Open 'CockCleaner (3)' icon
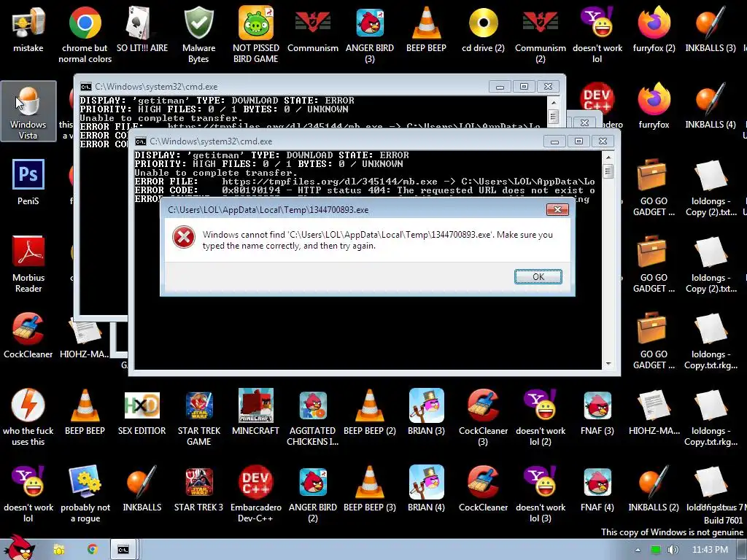The height and width of the screenshot is (560, 747). point(483,418)
